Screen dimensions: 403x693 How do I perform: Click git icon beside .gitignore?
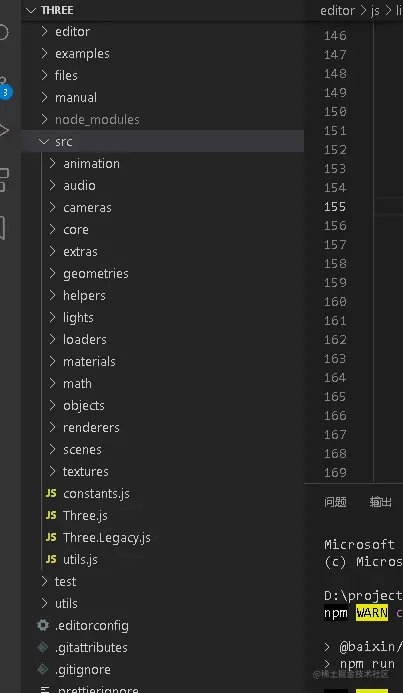coord(43,670)
